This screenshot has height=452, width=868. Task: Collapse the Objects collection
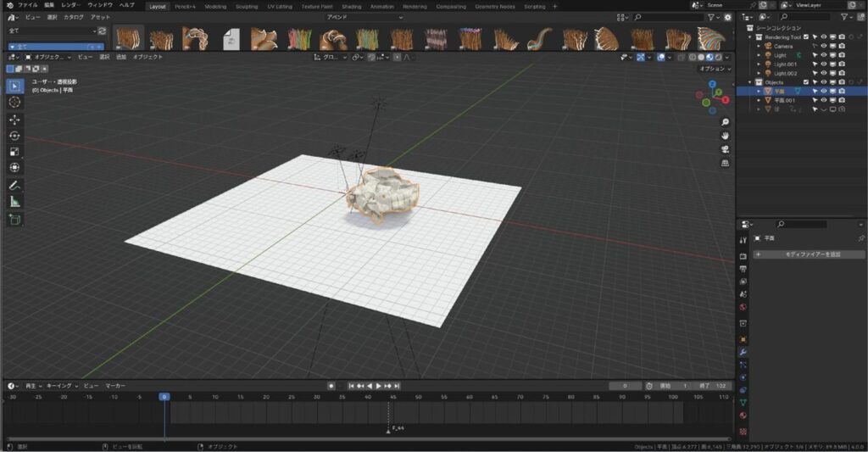tap(750, 82)
